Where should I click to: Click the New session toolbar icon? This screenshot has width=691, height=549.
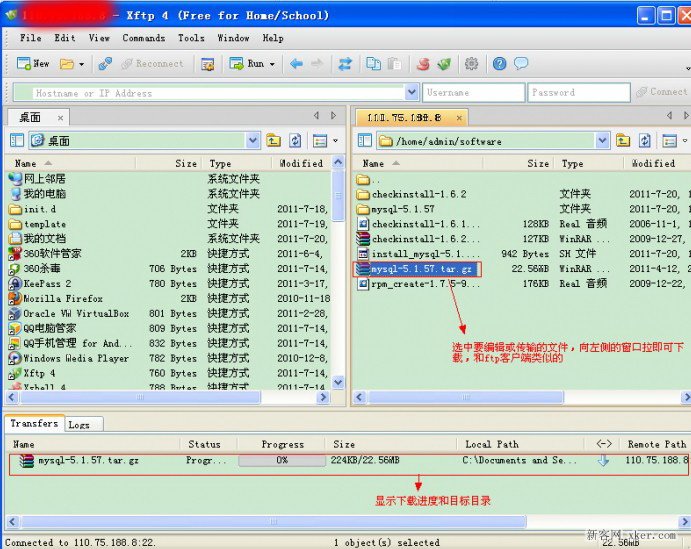tap(33, 63)
